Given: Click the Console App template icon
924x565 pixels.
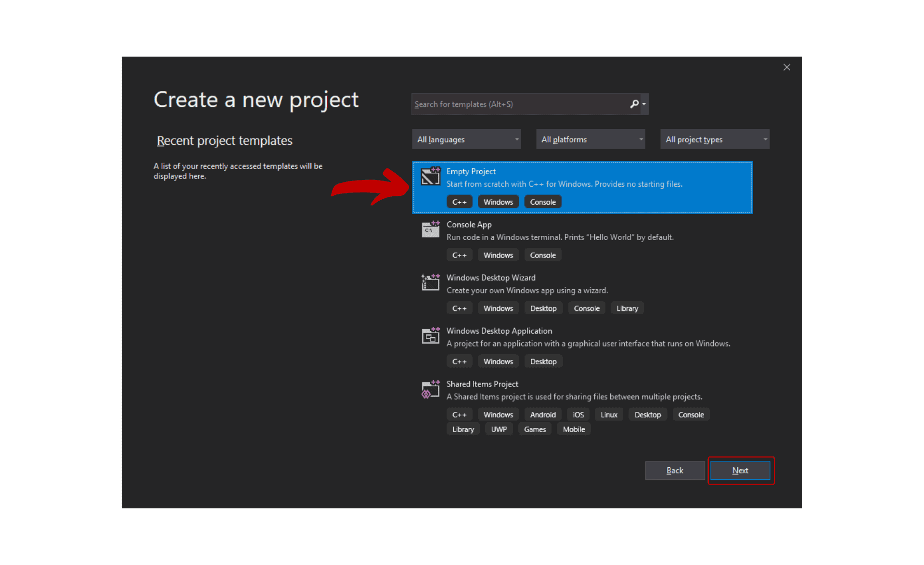Looking at the screenshot, I should [430, 229].
